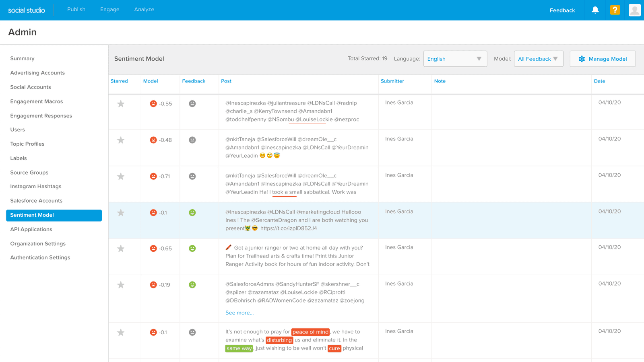
Task: Click the red negative model face for -0.71
Action: point(153,176)
